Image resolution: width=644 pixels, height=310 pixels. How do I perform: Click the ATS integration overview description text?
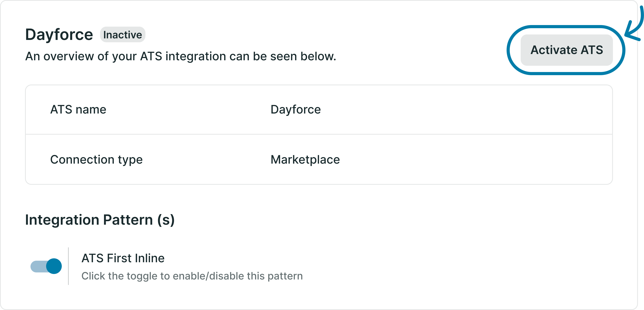point(181,56)
